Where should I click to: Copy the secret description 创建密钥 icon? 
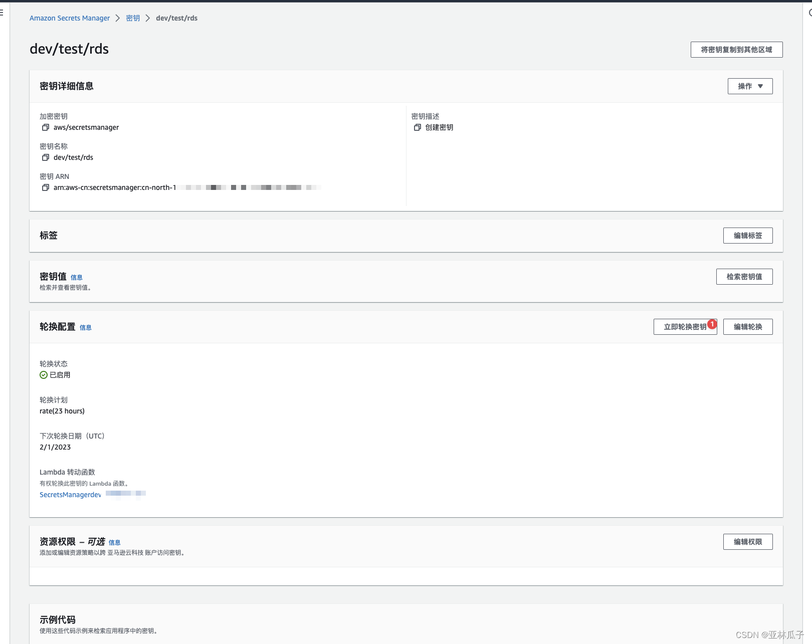click(417, 127)
